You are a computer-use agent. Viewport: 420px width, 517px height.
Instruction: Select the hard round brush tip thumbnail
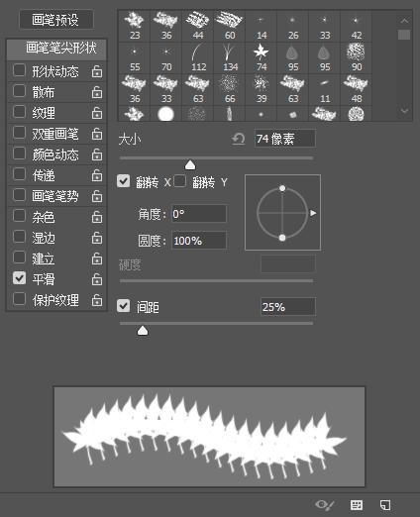pyautogui.click(x=165, y=114)
